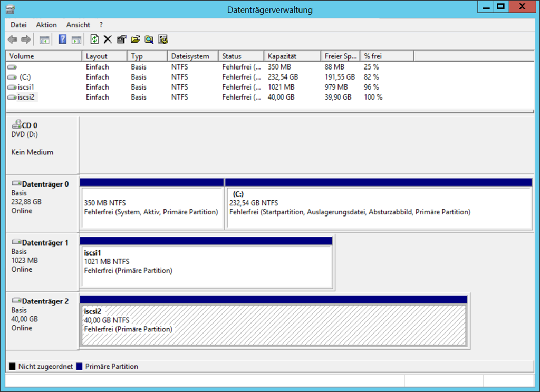Sort by the Typ column header
The image size is (540, 392).
click(x=148, y=56)
